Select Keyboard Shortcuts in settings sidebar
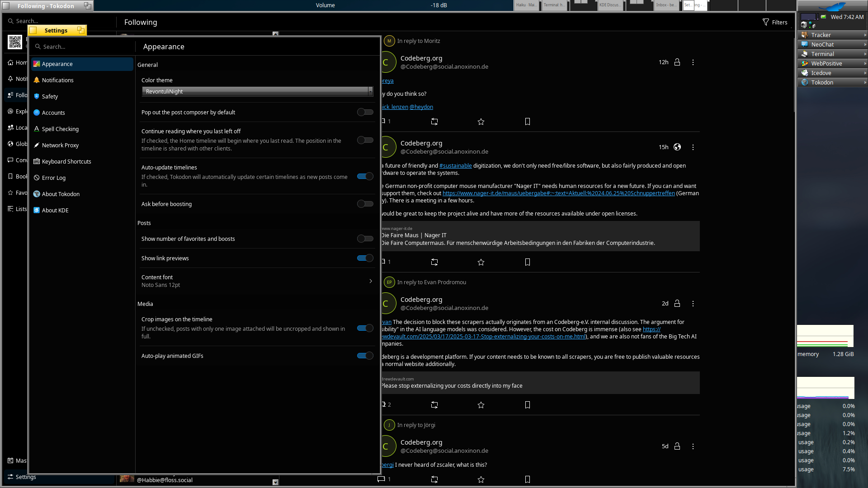Image resolution: width=868 pixels, height=488 pixels. [x=66, y=161]
